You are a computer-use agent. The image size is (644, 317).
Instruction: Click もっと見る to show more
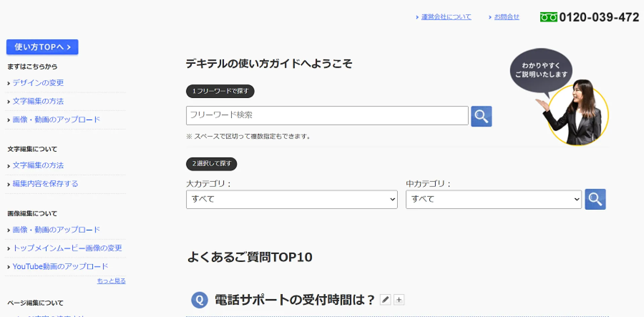tap(111, 281)
